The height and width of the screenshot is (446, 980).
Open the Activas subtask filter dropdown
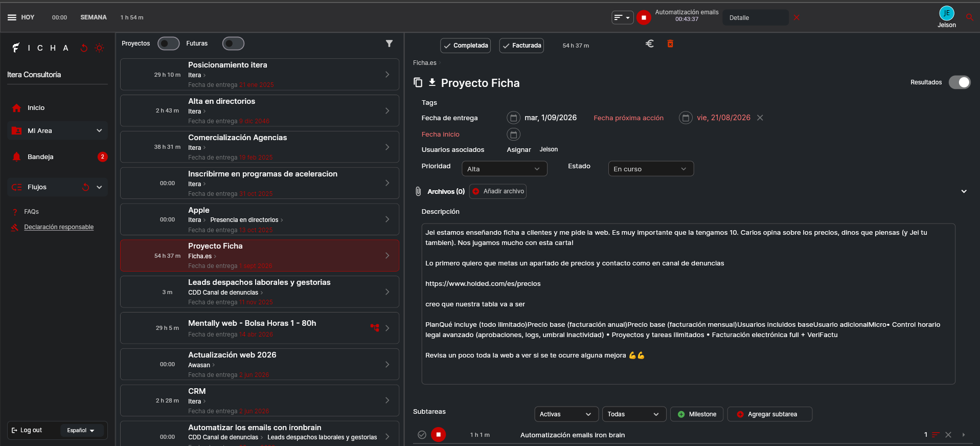click(566, 414)
